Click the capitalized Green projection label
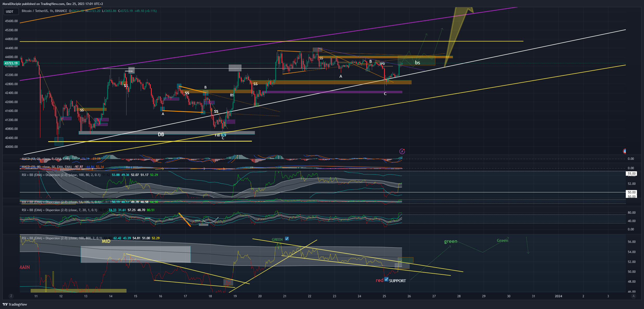Image resolution: width=644 pixels, height=309 pixels. pos(502,241)
